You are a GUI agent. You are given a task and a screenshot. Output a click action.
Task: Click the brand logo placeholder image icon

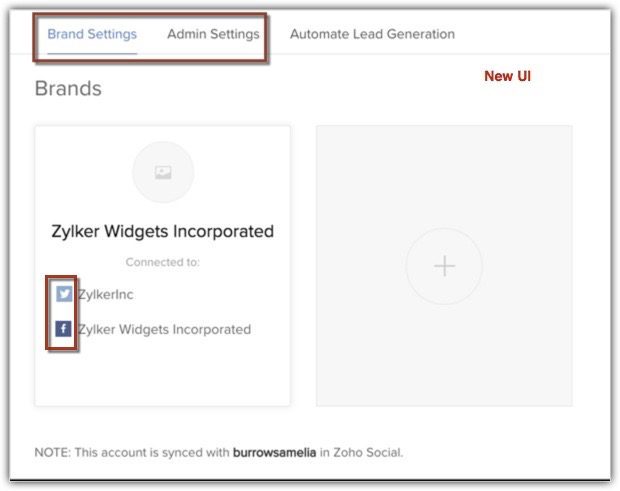pos(163,172)
